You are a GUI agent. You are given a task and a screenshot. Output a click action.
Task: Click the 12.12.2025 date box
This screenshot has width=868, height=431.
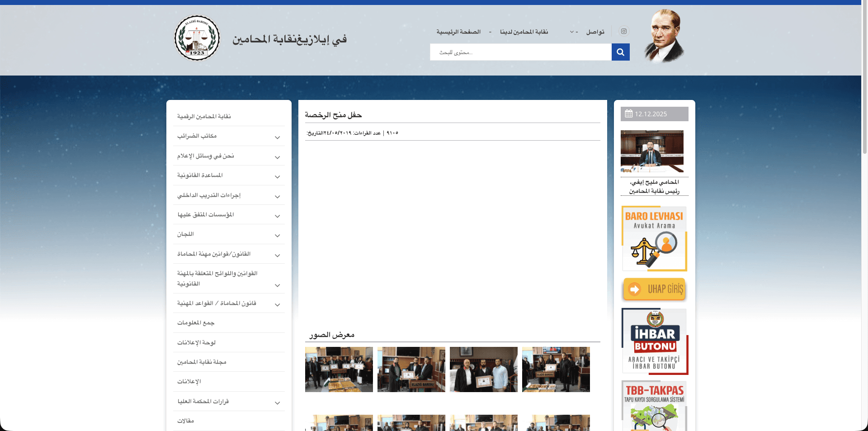pos(654,114)
